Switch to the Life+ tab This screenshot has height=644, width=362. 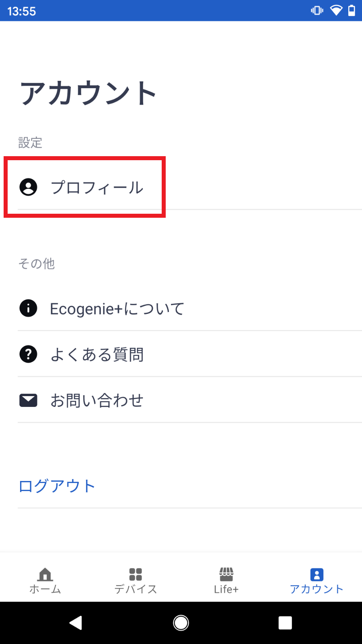(226, 589)
